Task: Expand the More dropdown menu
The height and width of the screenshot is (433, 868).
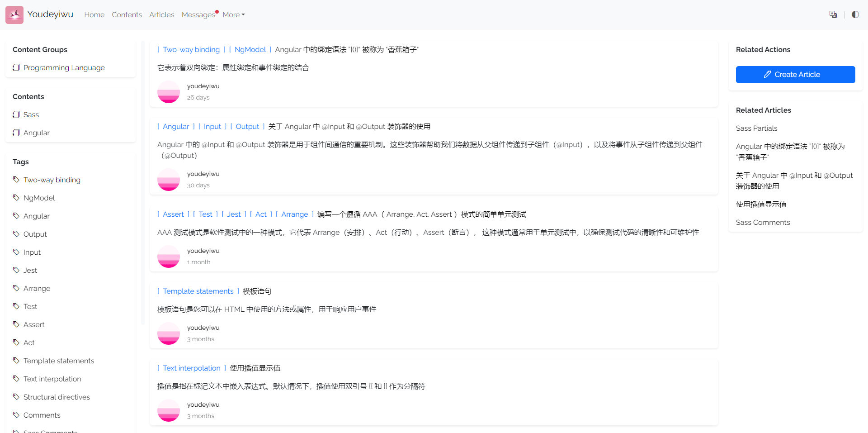Action: [234, 15]
